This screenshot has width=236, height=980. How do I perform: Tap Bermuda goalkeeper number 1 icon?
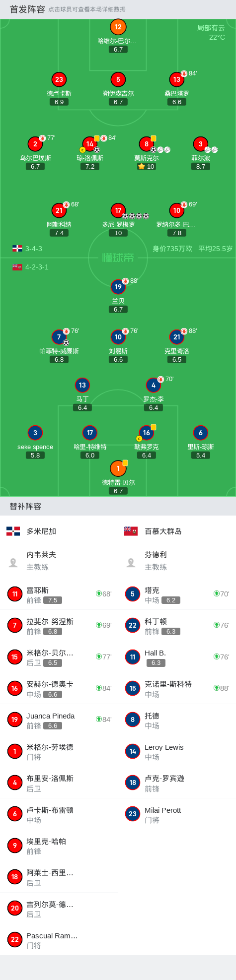[118, 468]
